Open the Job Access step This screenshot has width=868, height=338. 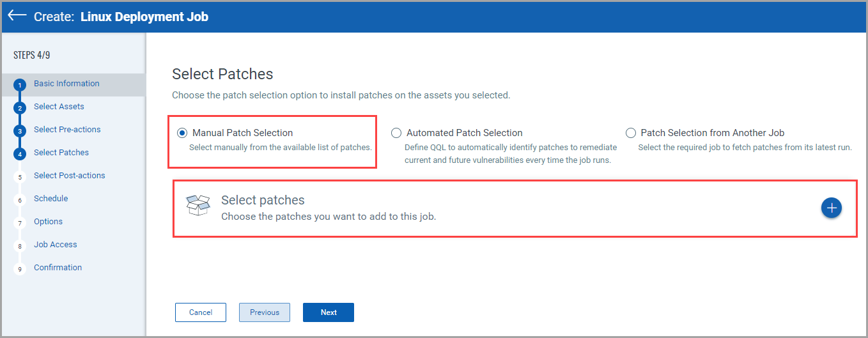click(x=55, y=245)
